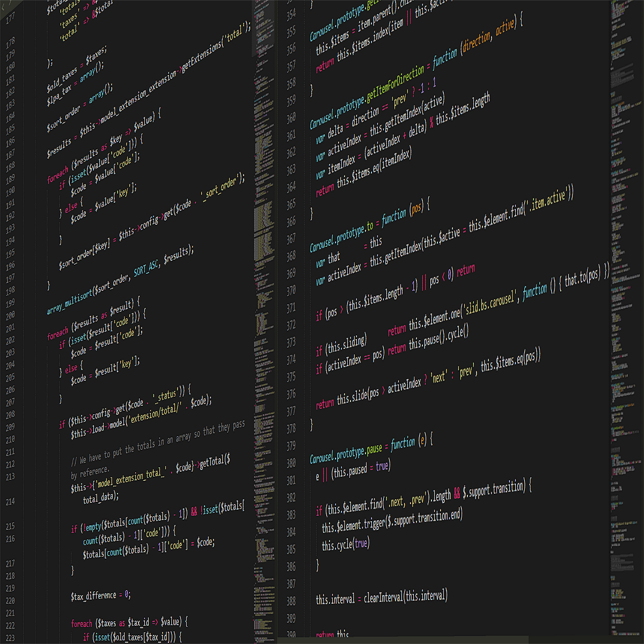
Task: Click line number 388 in right gutter
Action: pyautogui.click(x=291, y=601)
